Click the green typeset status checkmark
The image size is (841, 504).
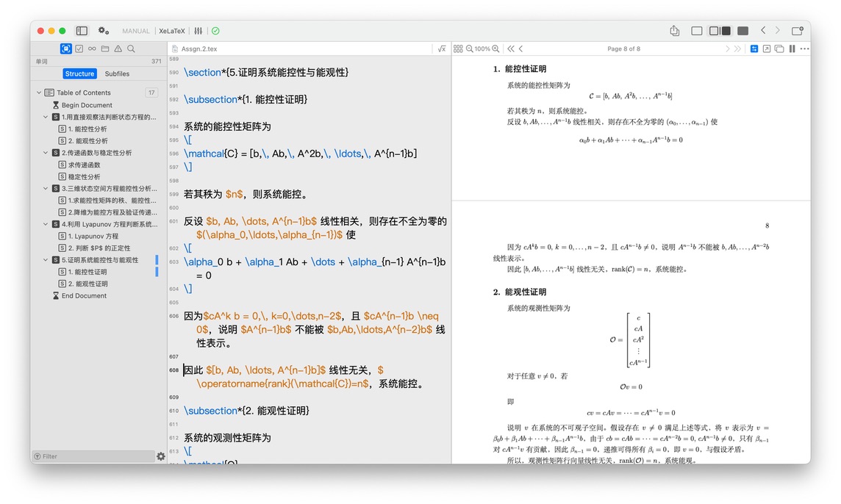(x=215, y=31)
